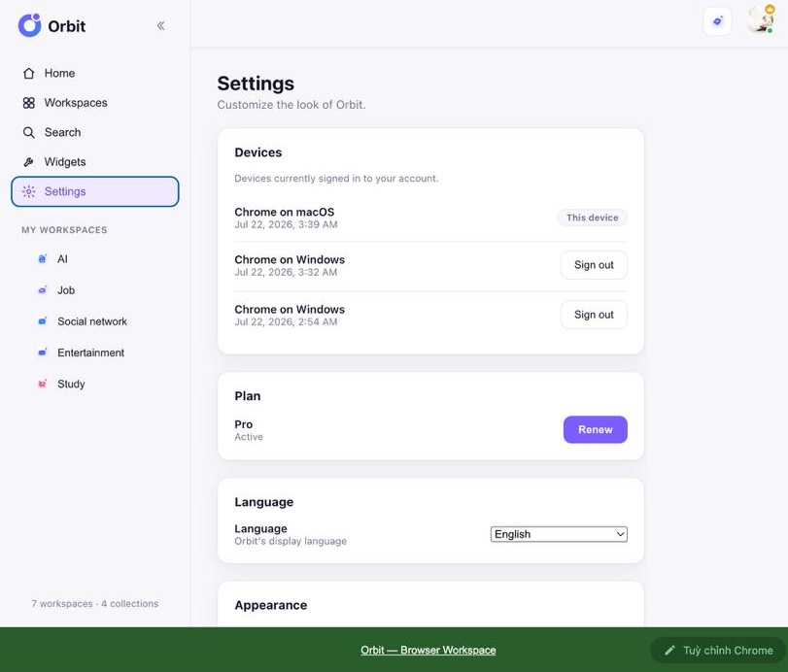Click the Orbit extension icon button in header
788x672 pixels.
[x=717, y=21]
